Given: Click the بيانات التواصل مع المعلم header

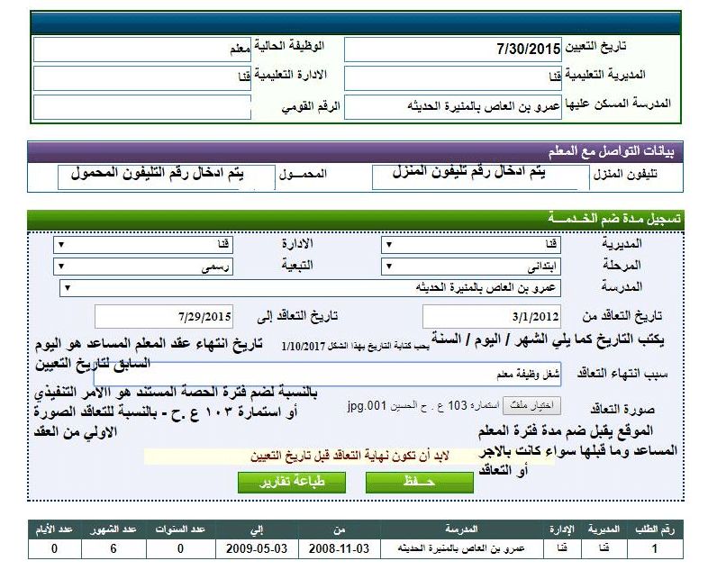Looking at the screenshot, I should [x=356, y=151].
